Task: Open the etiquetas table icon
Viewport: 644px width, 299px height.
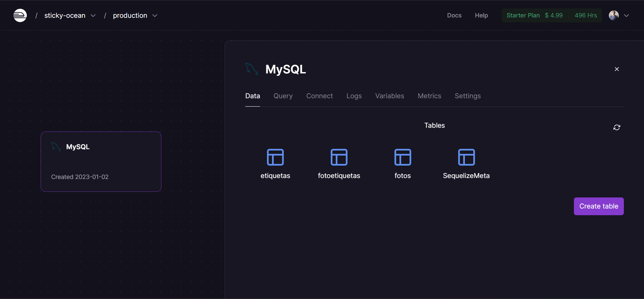Action: tap(275, 157)
